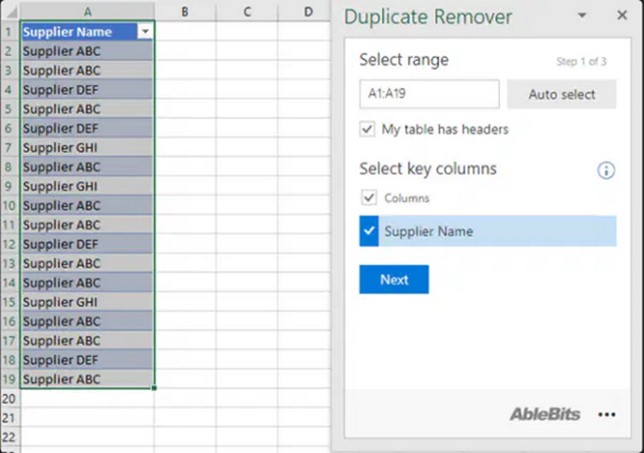Select cell A13 containing Supplier ABC
644x453 pixels.
(87, 263)
